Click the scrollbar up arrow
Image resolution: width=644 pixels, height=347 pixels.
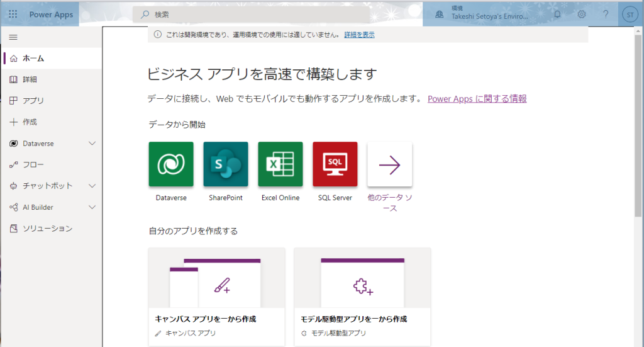click(638, 31)
